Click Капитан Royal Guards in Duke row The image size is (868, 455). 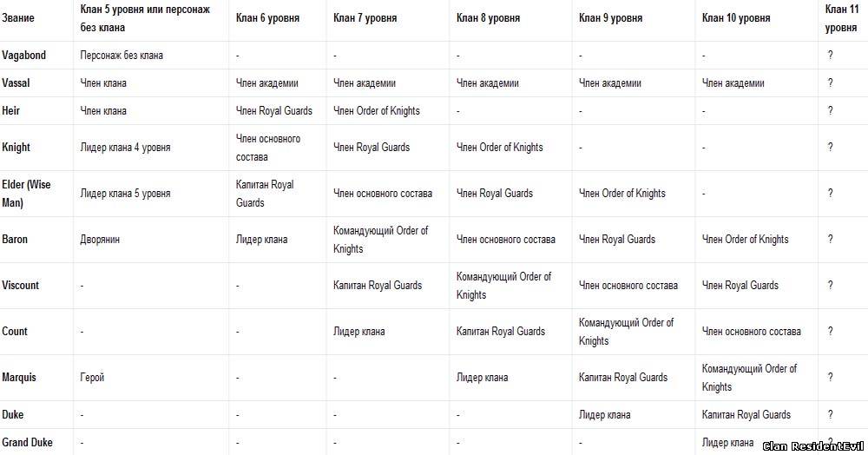click(746, 414)
